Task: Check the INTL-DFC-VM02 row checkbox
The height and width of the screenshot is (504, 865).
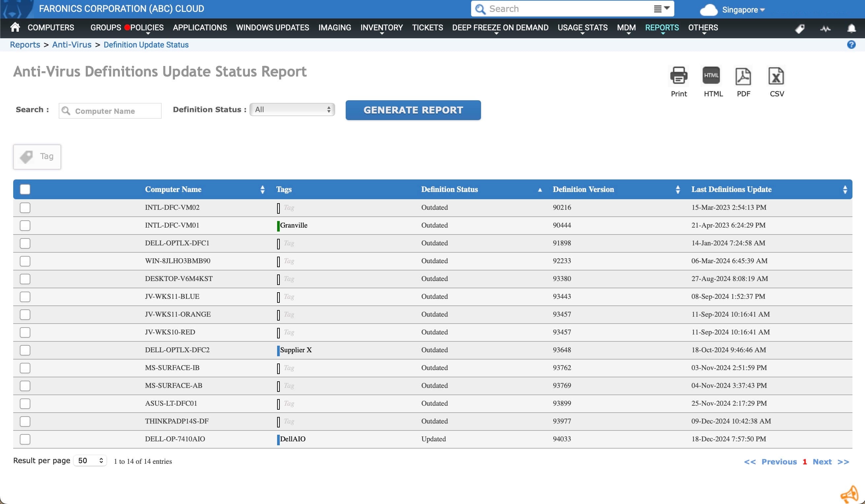Action: (25, 207)
